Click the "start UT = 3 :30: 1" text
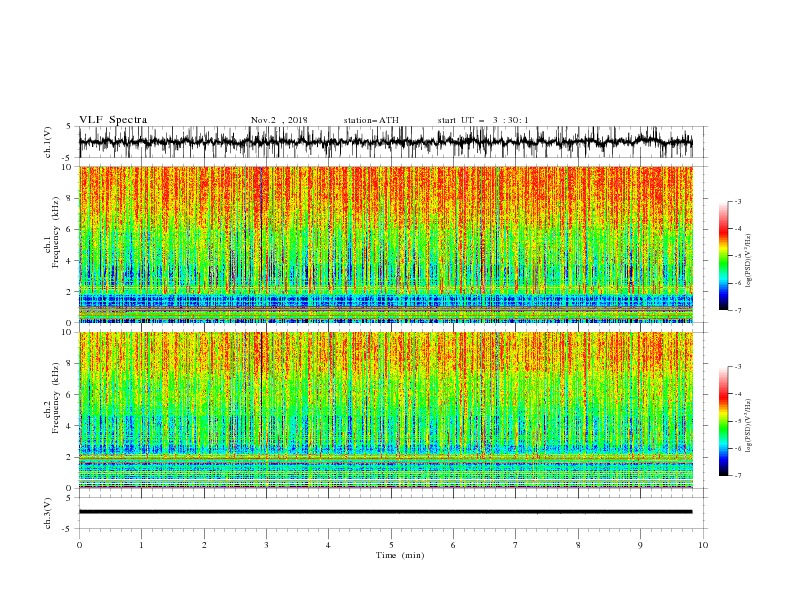Viewport: 792px width, 612px height. [x=483, y=120]
